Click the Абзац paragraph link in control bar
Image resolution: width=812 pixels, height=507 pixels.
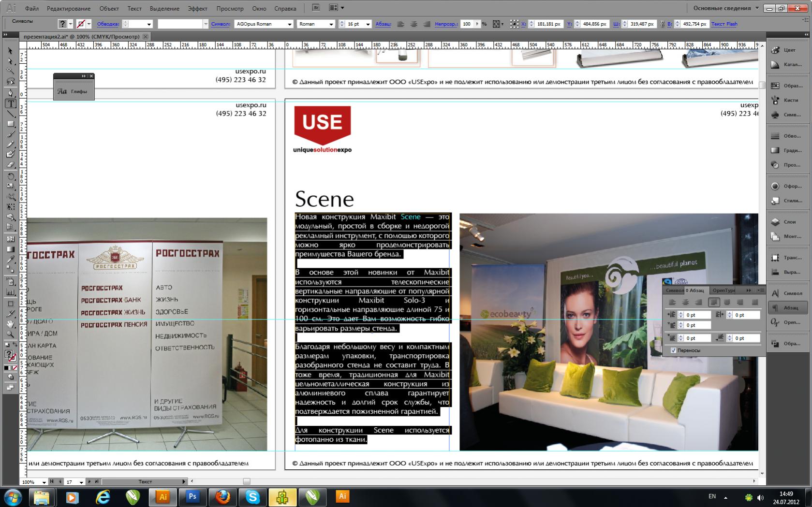coord(383,24)
